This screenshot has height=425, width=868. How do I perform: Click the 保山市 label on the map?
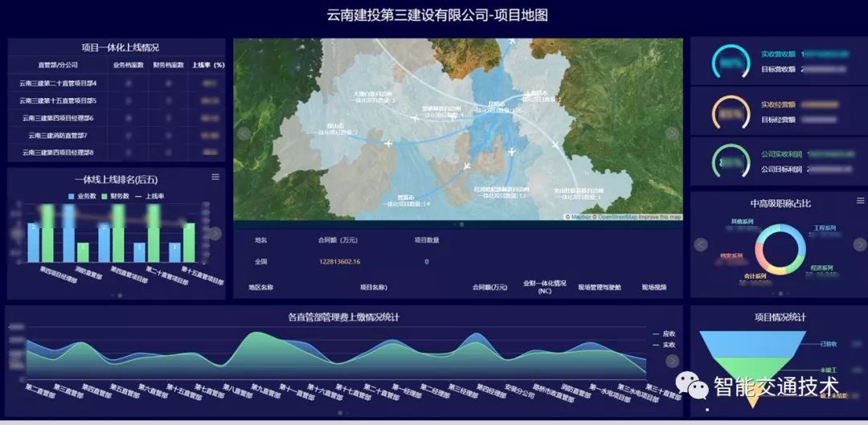(x=336, y=126)
